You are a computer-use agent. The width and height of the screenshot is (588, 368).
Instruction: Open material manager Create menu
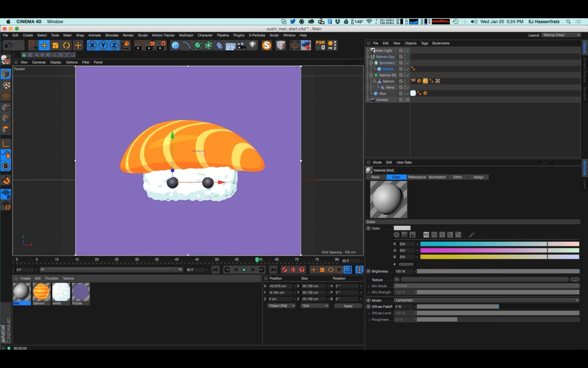[25, 278]
